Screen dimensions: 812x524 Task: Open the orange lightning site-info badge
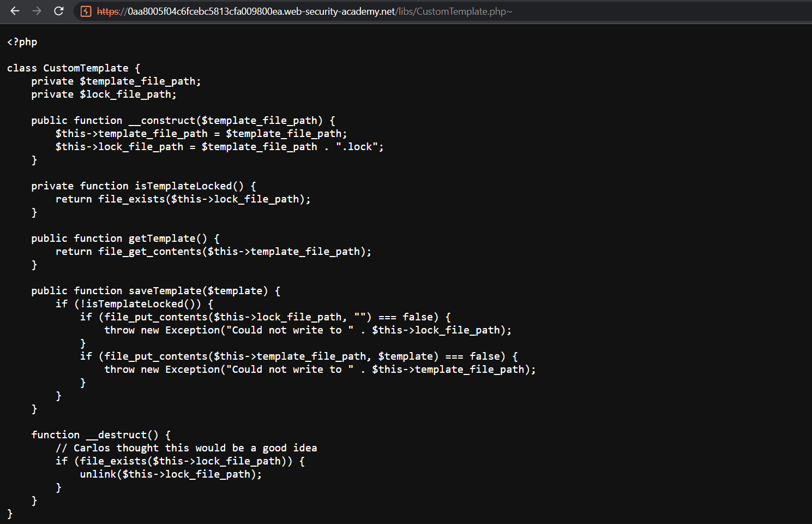[86, 11]
